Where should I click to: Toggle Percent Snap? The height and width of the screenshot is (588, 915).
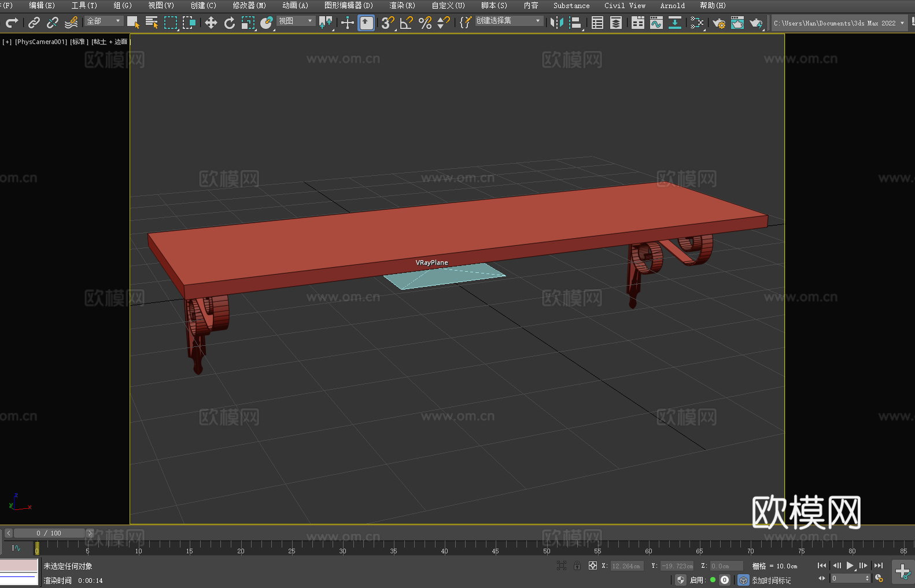point(425,23)
